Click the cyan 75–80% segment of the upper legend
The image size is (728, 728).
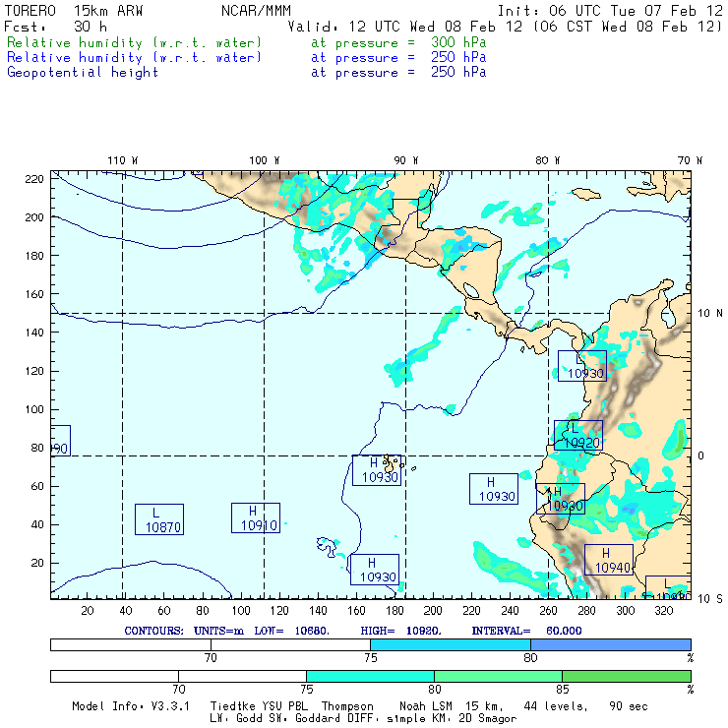[451, 644]
